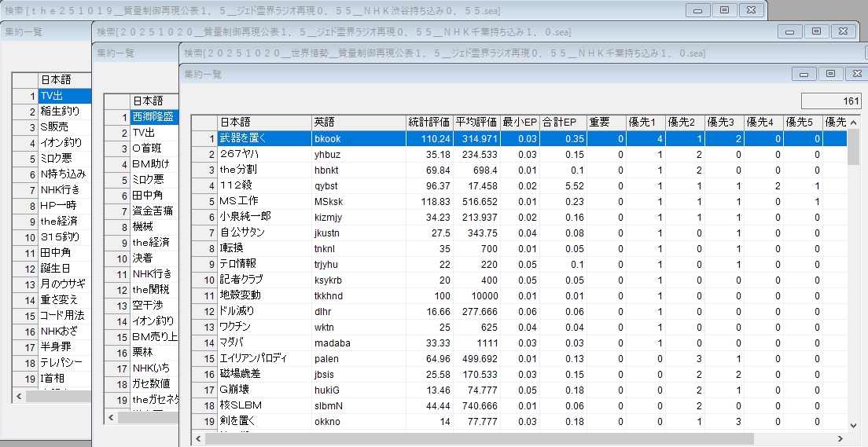
Task: Close the front 集約一覧 window
Action: pyautogui.click(x=856, y=74)
